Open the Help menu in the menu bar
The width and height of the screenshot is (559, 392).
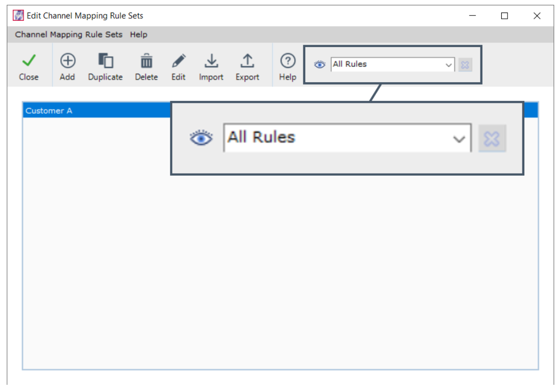pyautogui.click(x=138, y=35)
